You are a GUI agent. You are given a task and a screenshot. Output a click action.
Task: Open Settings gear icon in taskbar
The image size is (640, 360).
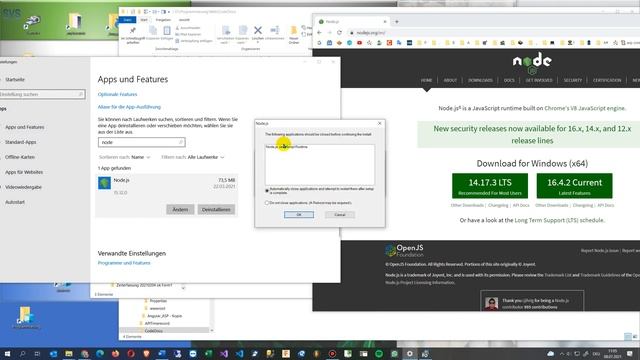(x=409, y=353)
